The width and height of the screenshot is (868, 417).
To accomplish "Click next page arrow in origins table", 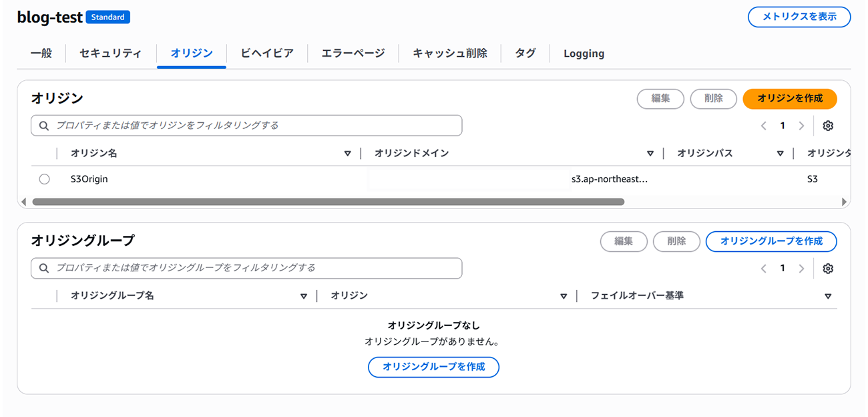I will (801, 126).
